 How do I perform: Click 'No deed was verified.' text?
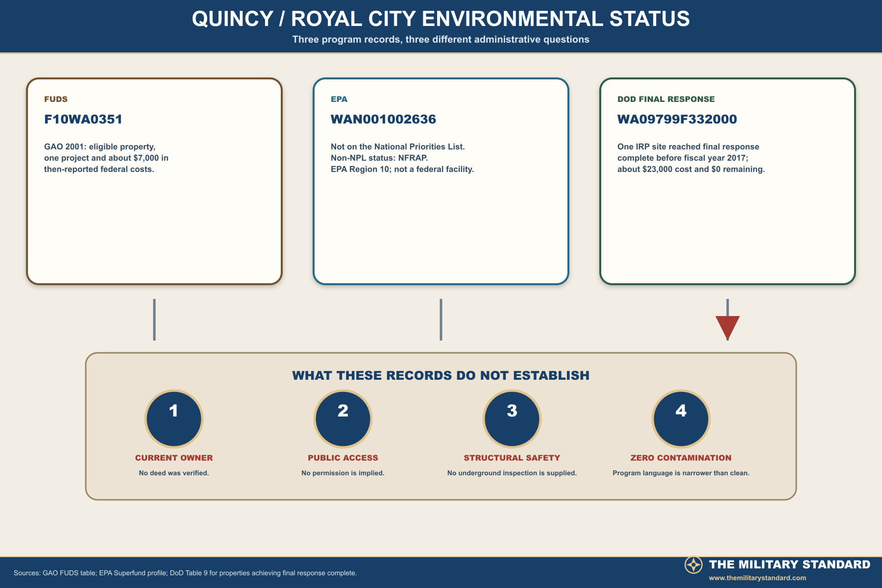coord(174,473)
